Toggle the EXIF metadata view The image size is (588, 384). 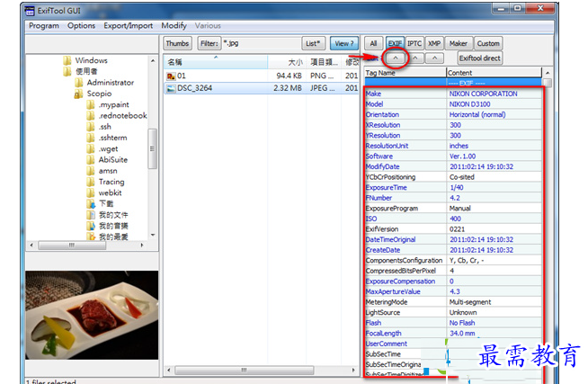coord(395,43)
